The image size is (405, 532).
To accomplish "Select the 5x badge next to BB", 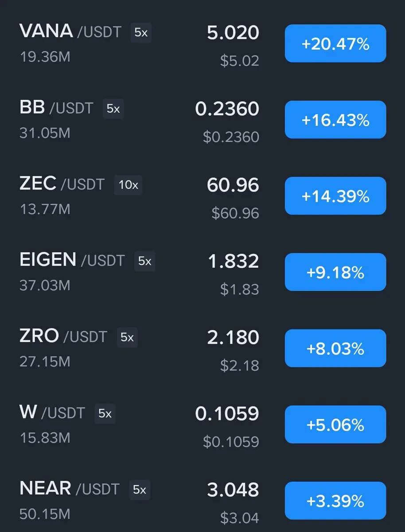I will click(x=113, y=109).
